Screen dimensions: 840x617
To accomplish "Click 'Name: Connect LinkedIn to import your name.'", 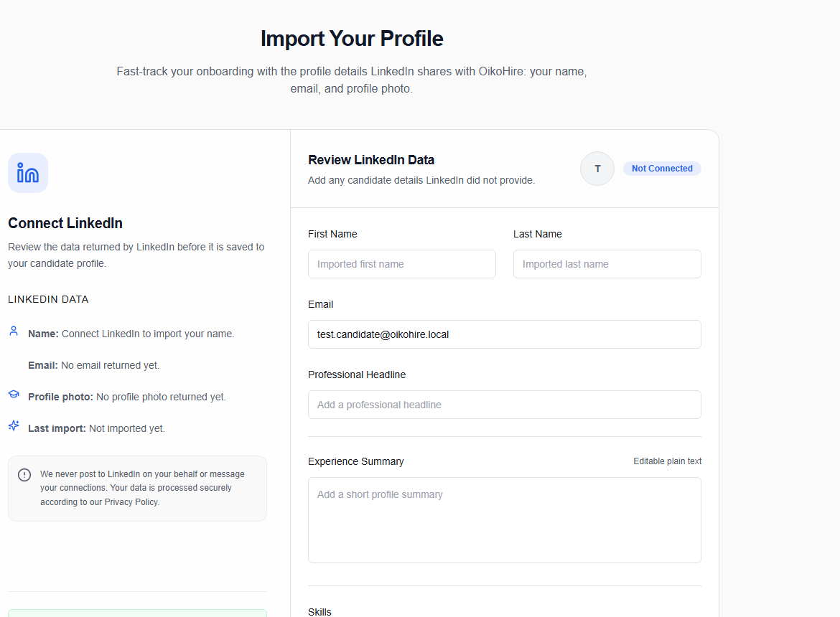I will tap(131, 334).
